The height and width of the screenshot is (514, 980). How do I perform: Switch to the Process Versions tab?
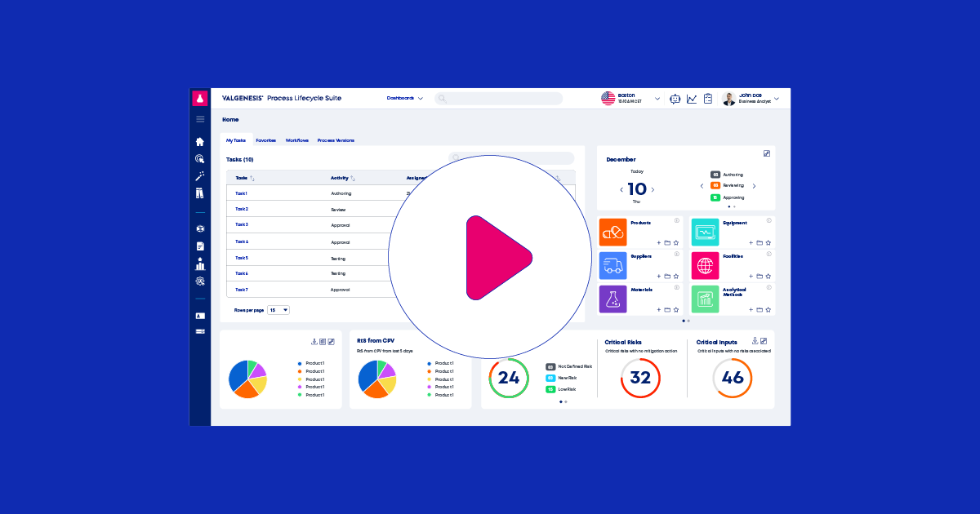click(x=336, y=140)
